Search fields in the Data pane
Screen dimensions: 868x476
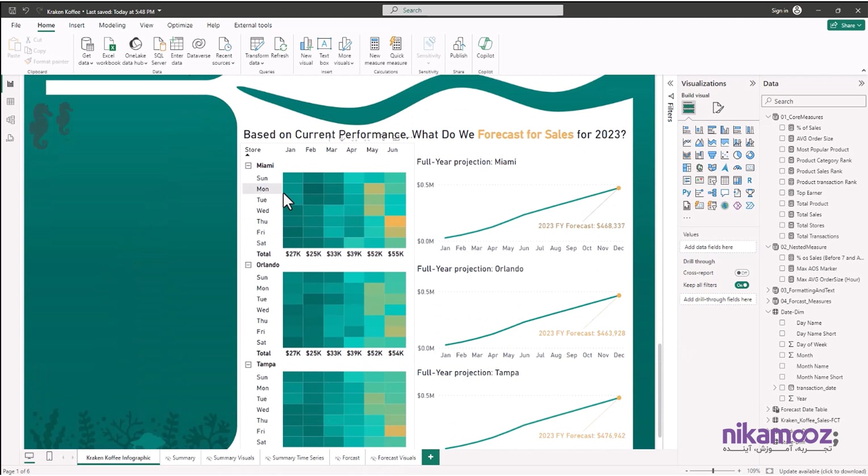point(814,101)
